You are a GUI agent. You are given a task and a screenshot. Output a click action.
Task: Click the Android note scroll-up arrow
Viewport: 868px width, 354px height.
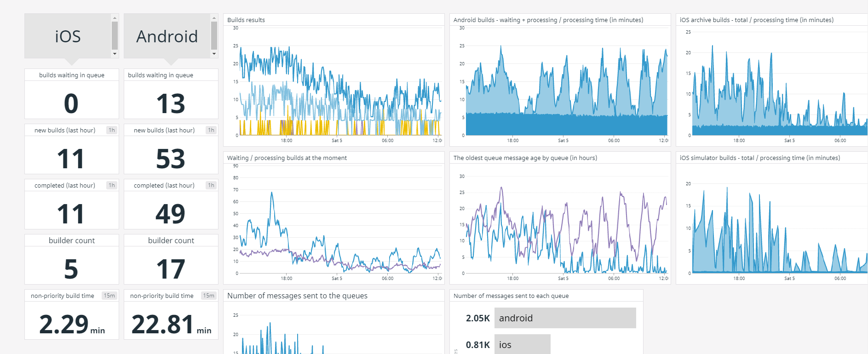click(214, 18)
